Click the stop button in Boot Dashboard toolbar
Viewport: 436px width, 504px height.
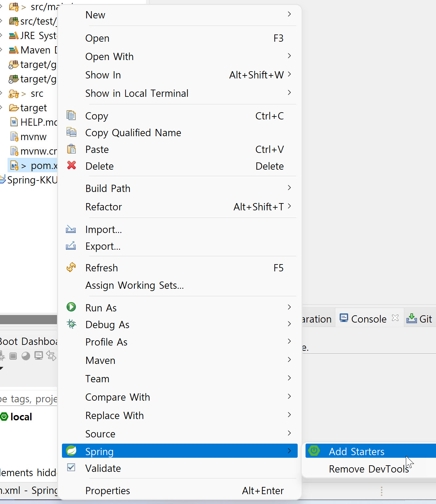point(13,356)
